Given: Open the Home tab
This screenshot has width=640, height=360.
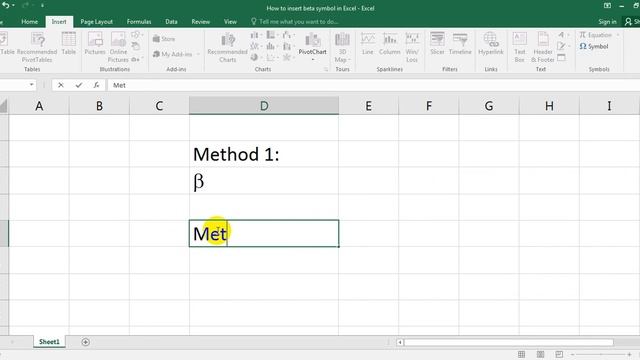Looking at the screenshot, I should pyautogui.click(x=29, y=22).
